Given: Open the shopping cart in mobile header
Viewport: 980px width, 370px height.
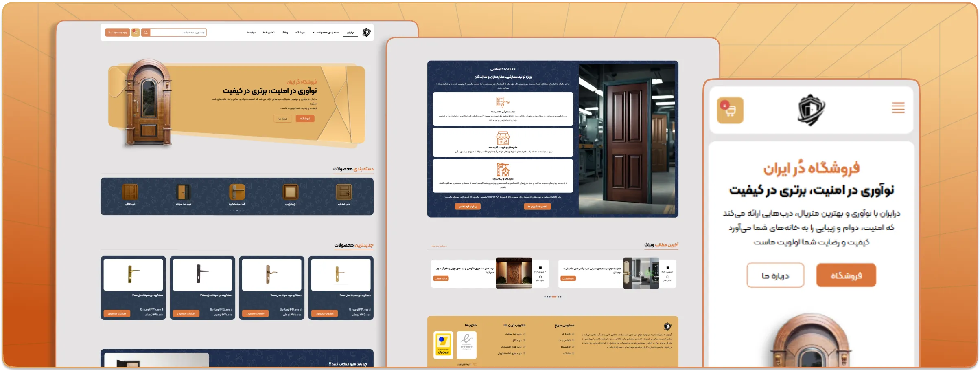Looking at the screenshot, I should point(730,110).
